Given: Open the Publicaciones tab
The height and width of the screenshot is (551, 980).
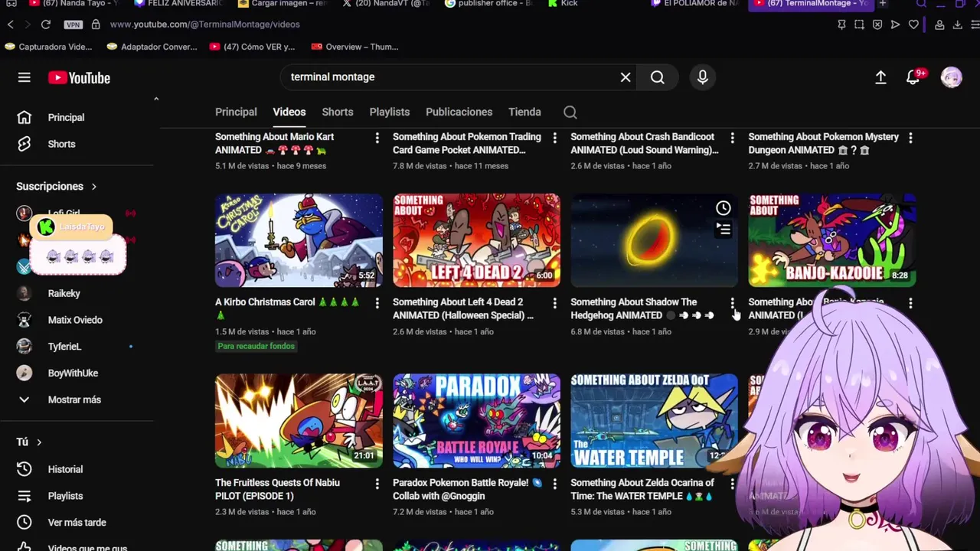Looking at the screenshot, I should 459,112.
